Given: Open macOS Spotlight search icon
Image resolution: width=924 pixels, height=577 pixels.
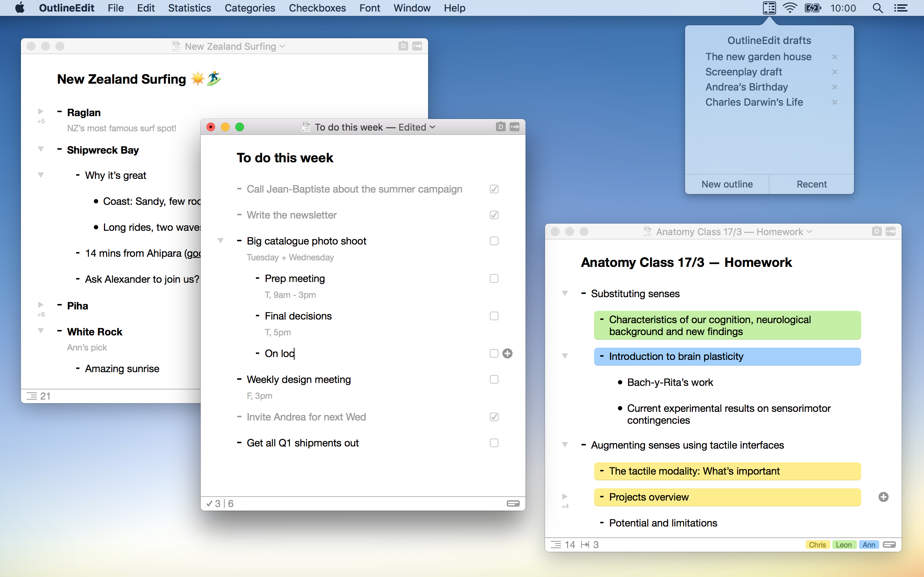Looking at the screenshot, I should (877, 8).
